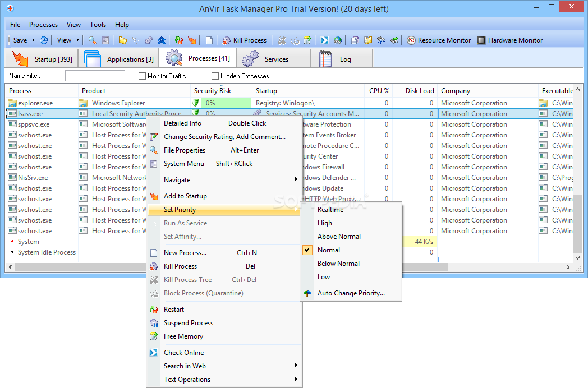Open the Set Priority submenu entry

point(224,210)
